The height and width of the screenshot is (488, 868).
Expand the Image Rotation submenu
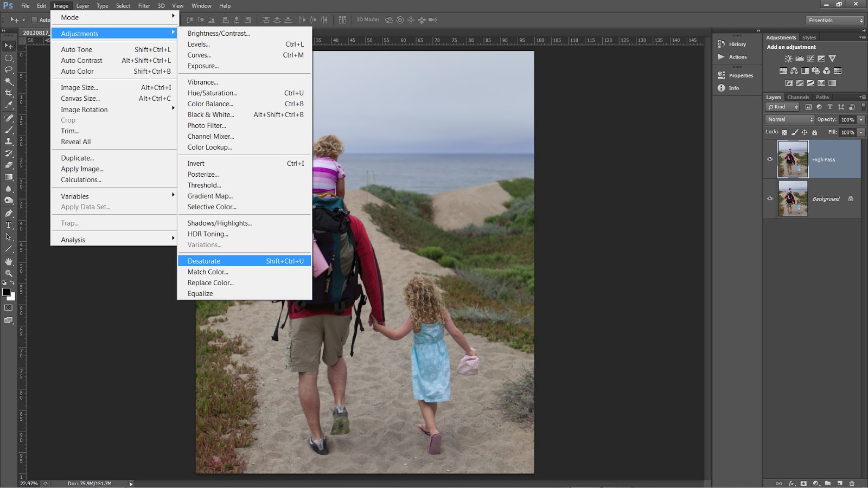[114, 110]
